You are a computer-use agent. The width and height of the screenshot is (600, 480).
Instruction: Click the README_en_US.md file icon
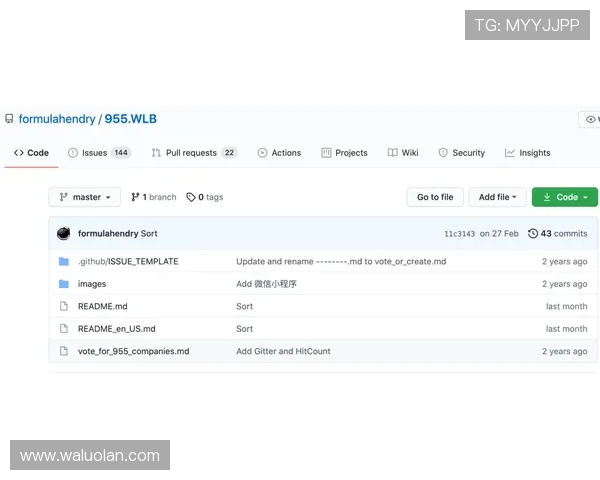[64, 328]
